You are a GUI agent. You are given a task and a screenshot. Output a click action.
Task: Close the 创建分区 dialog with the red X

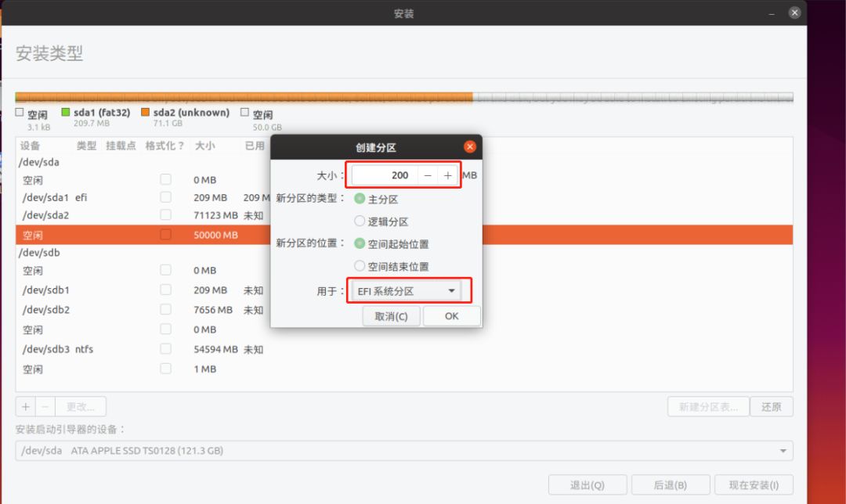[470, 146]
